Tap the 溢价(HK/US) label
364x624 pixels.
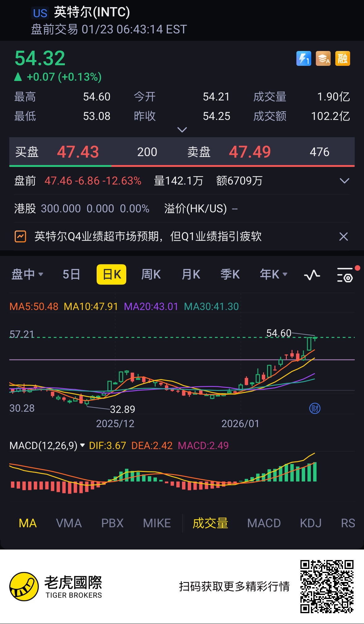pyautogui.click(x=195, y=209)
